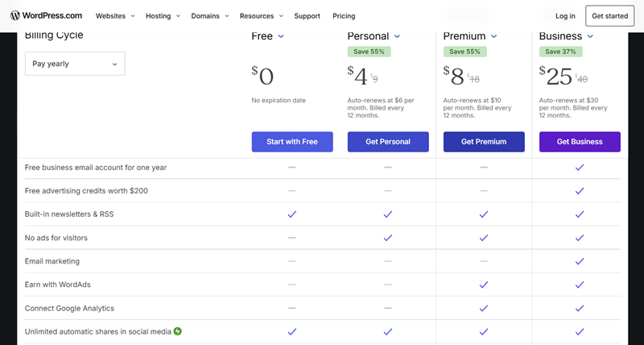Click the Premium plan $8 price
The image size is (644, 345).
click(x=454, y=76)
